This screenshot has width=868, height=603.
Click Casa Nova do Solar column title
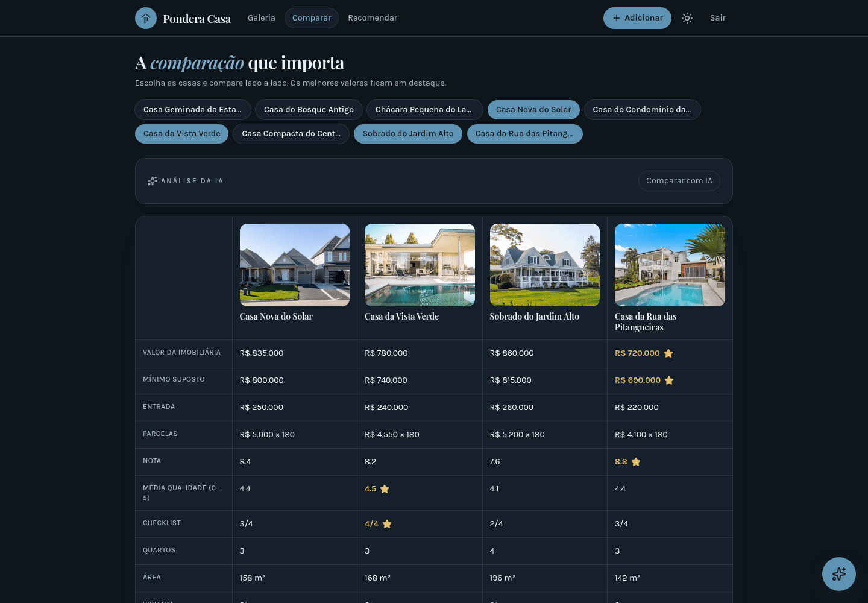(x=276, y=317)
